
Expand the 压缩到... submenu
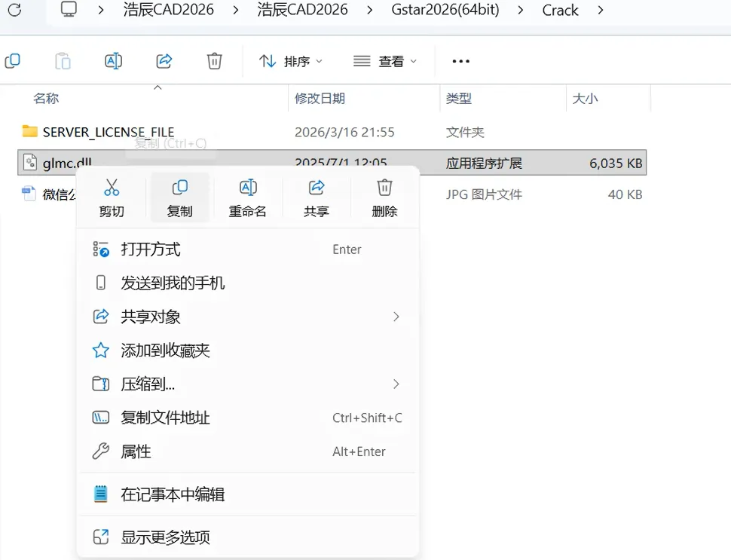click(247, 384)
